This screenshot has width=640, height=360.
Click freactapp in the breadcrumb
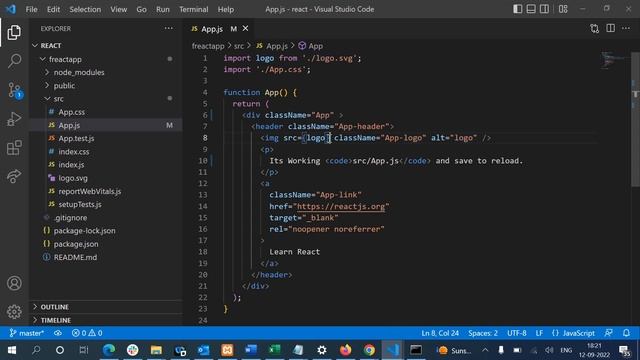[x=208, y=46]
